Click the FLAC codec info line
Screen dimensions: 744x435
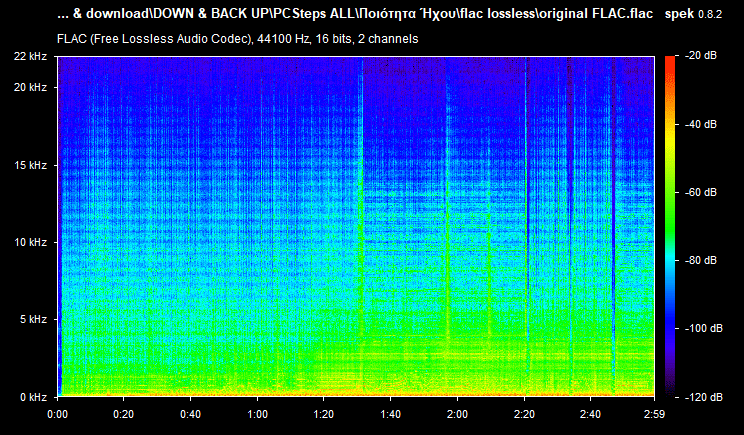click(237, 39)
